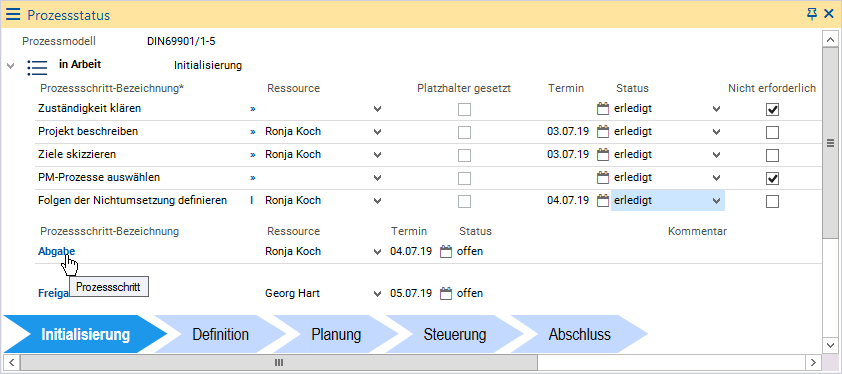Uncheck Nicht erforderlich for Zuständigkeit klären
The width and height of the screenshot is (842, 374).
click(772, 110)
